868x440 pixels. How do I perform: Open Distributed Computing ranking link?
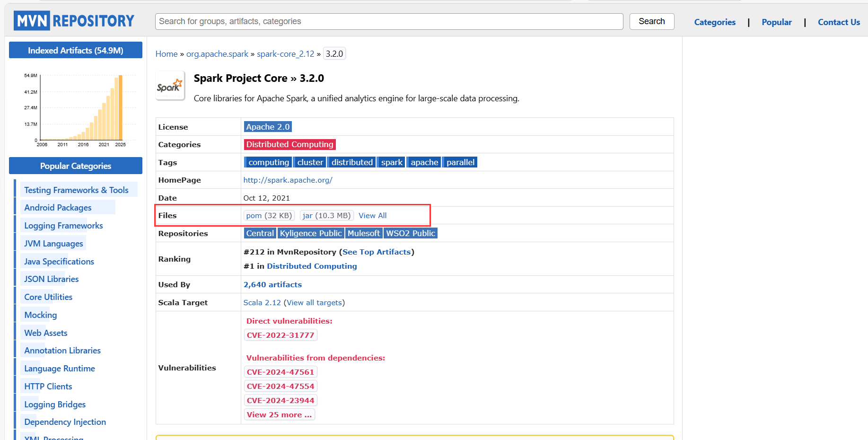point(312,266)
